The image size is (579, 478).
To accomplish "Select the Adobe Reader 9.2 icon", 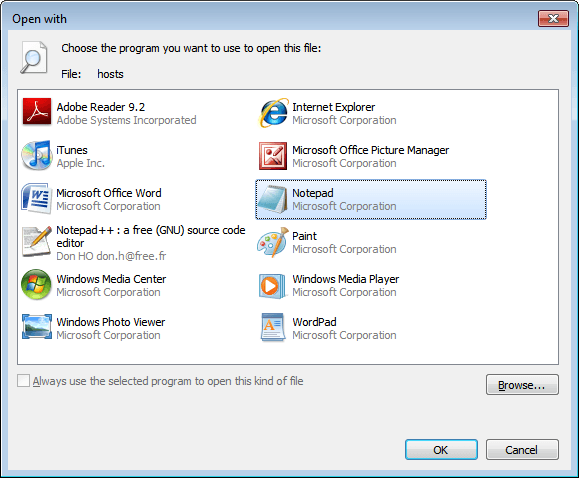I will [x=37, y=113].
